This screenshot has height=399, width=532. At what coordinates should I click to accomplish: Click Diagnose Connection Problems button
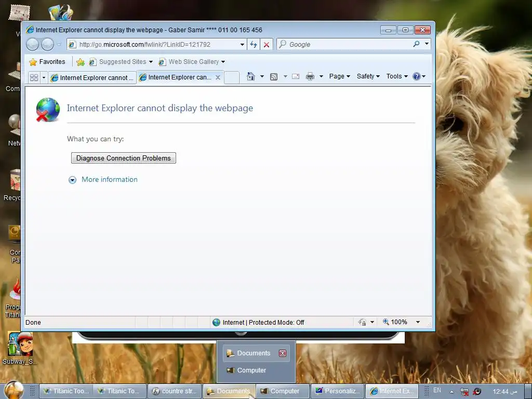click(x=124, y=158)
